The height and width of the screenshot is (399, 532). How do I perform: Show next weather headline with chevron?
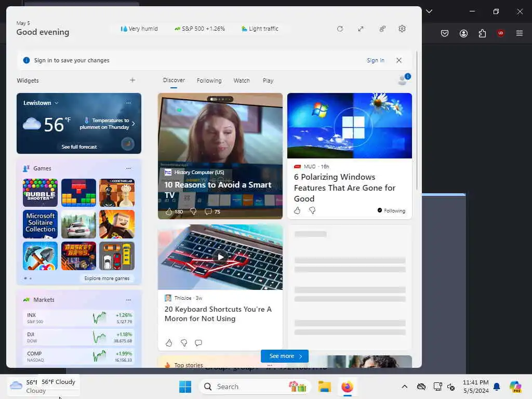tap(134, 124)
